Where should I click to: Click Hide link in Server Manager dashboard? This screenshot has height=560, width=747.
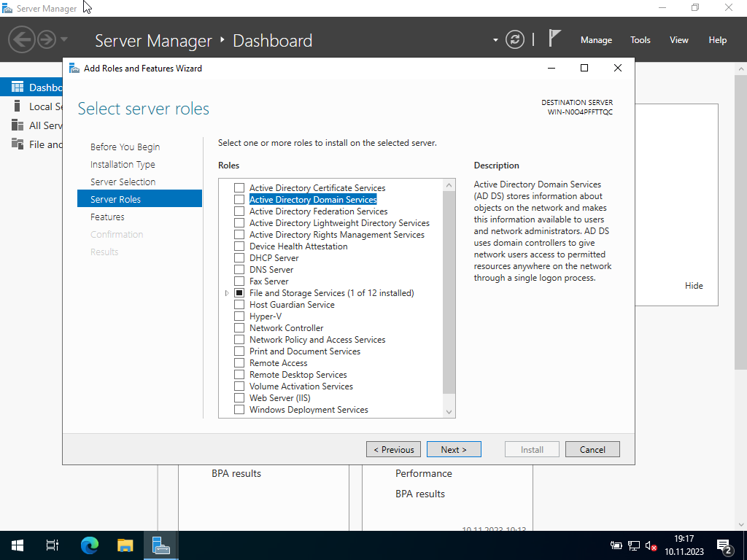coord(694,286)
